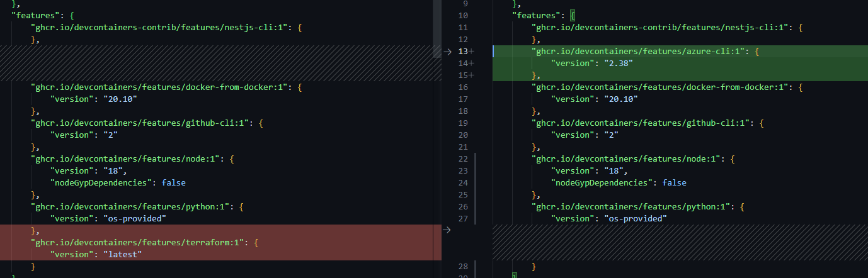The height and width of the screenshot is (278, 868).
Task: Click the "version": "latest" line
Action: click(x=96, y=254)
